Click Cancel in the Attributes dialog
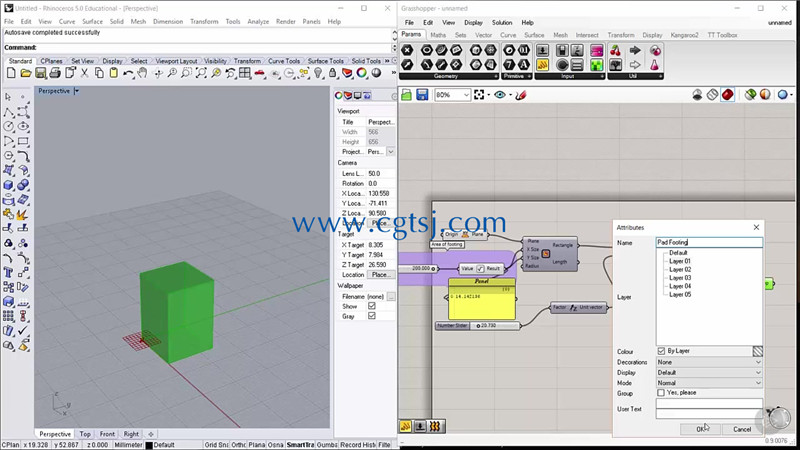The height and width of the screenshot is (450, 800). [x=742, y=429]
